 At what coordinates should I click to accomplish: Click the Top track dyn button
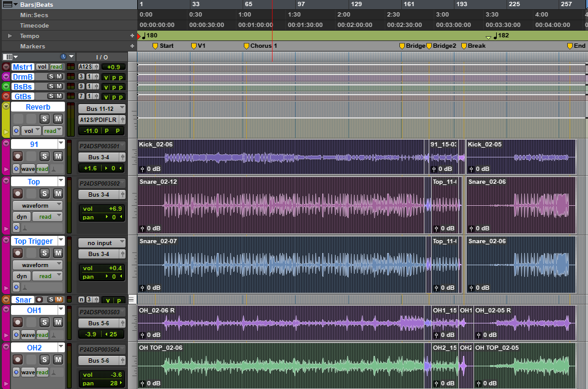click(22, 217)
